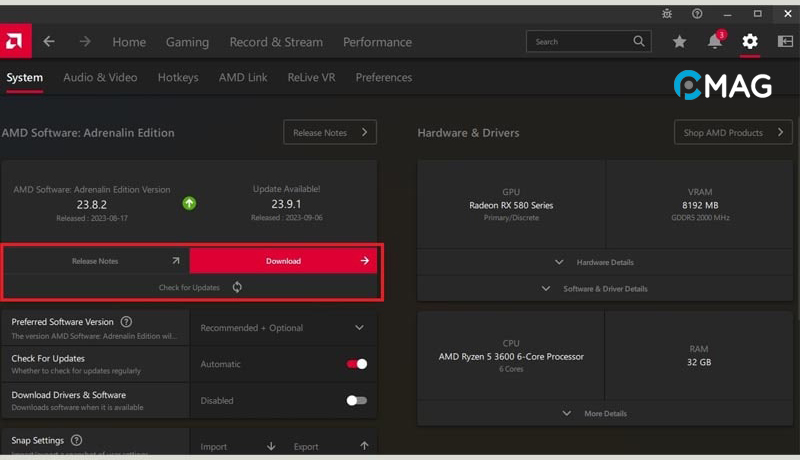
Task: Open the help question mark icon
Action: pos(697,14)
